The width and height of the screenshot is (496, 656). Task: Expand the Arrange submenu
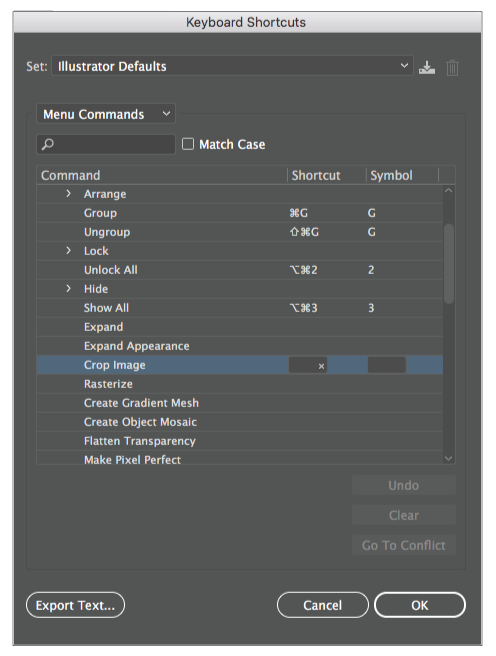(x=69, y=194)
